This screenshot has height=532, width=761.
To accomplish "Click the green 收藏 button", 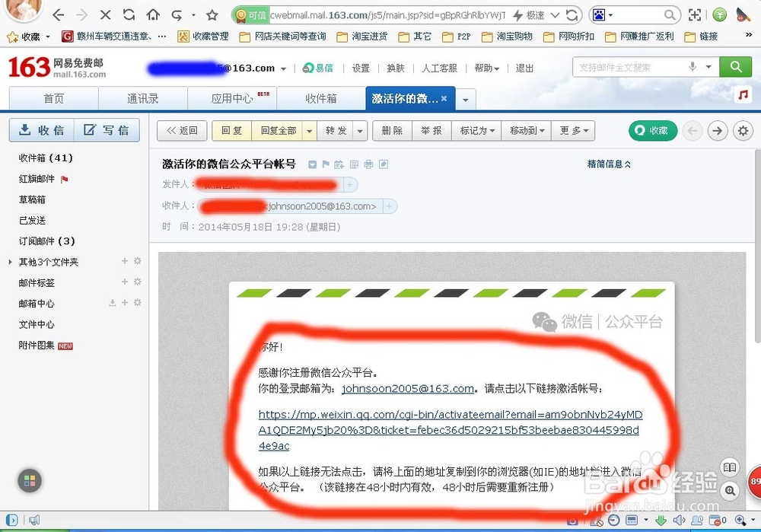I will pyautogui.click(x=653, y=131).
